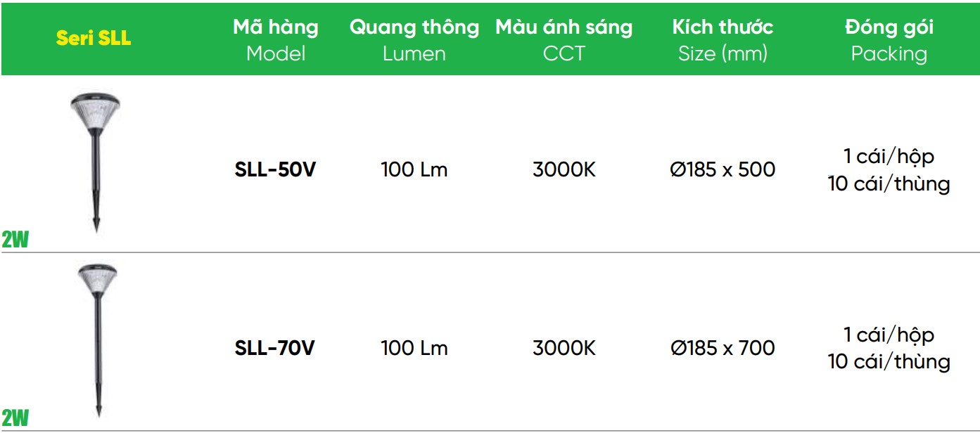This screenshot has height=433, width=980.
Task: Click the 3000K value in first row
Action: (x=564, y=169)
